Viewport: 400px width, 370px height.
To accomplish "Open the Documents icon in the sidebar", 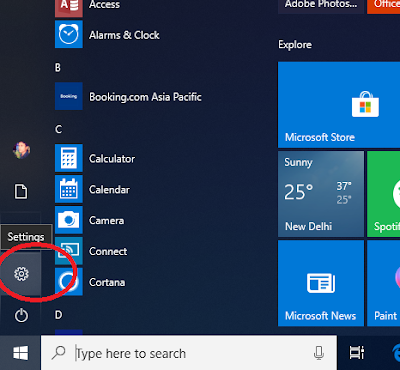I will (21, 192).
